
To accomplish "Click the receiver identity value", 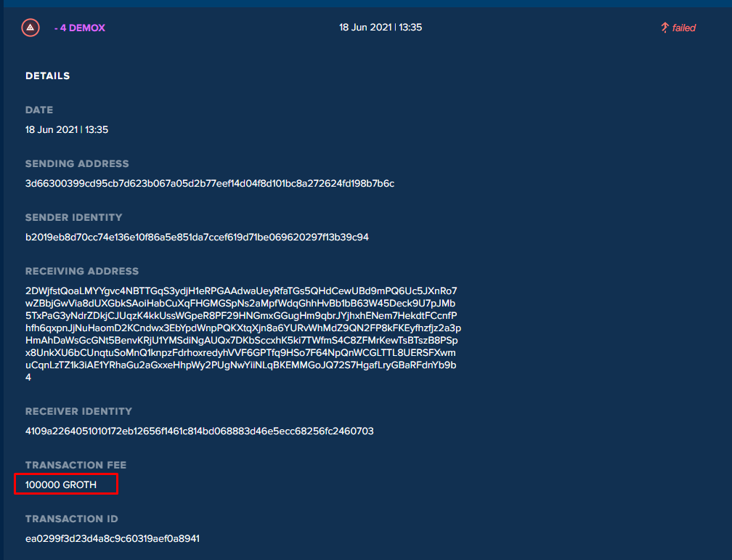I will pos(199,431).
